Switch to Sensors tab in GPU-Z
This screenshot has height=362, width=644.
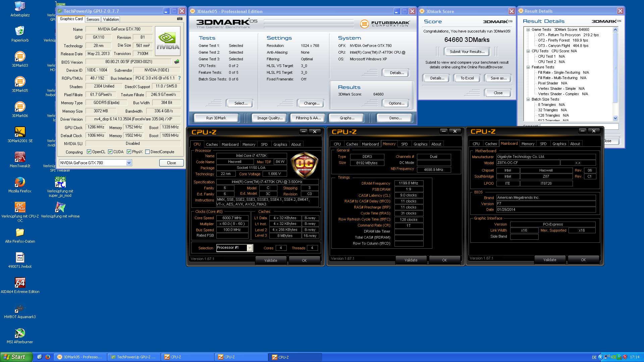pyautogui.click(x=93, y=19)
